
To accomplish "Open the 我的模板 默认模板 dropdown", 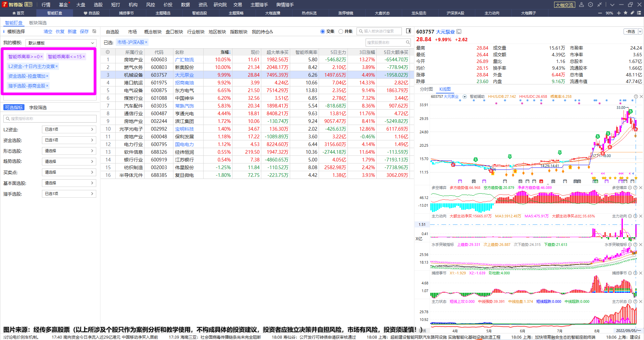I will [61, 43].
